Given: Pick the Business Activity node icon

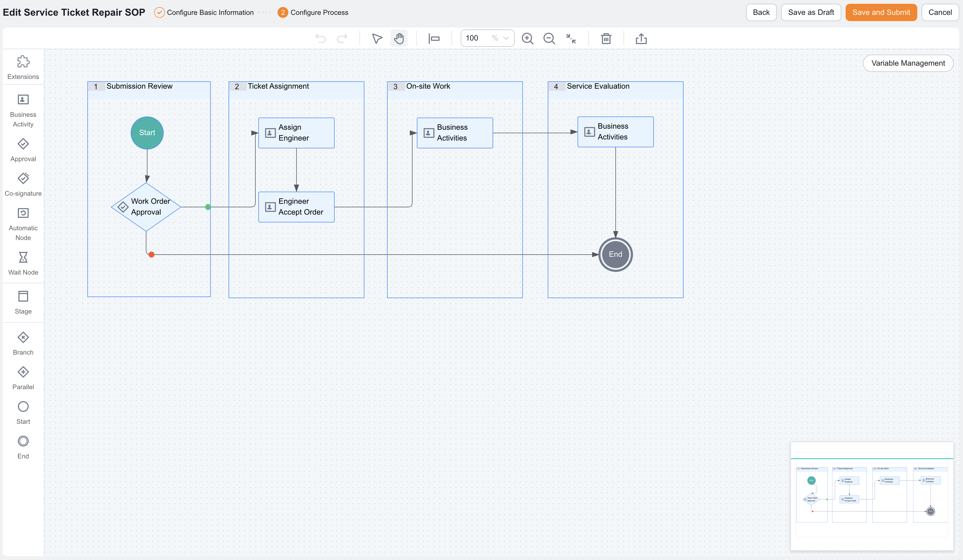Looking at the screenshot, I should coord(23,99).
